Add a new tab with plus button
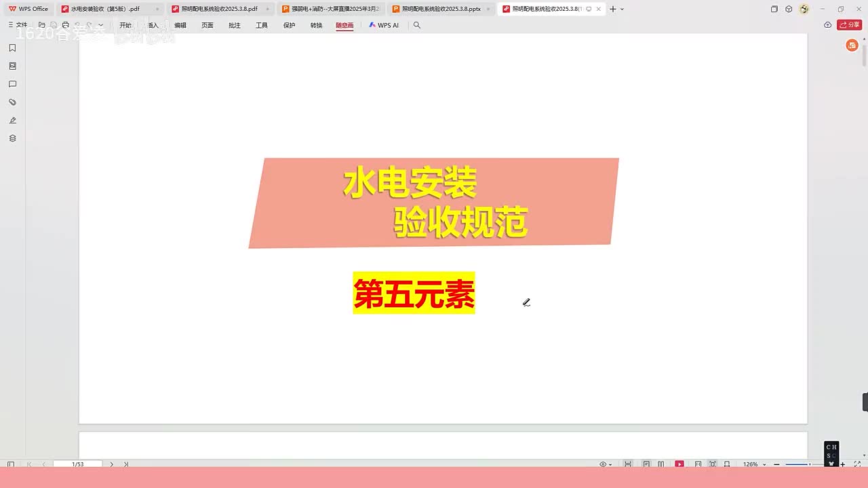The height and width of the screenshot is (488, 868). (613, 9)
